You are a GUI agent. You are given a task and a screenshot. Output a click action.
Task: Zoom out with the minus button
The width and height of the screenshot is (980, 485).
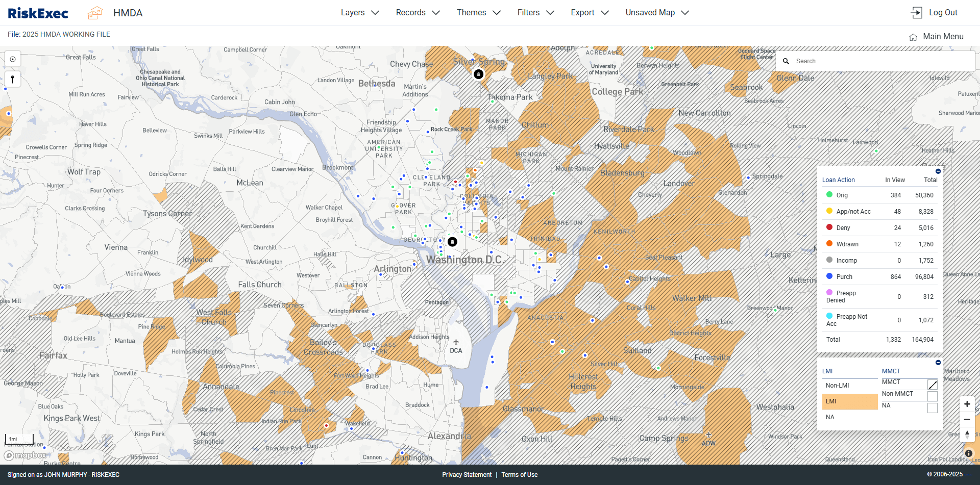click(x=967, y=419)
